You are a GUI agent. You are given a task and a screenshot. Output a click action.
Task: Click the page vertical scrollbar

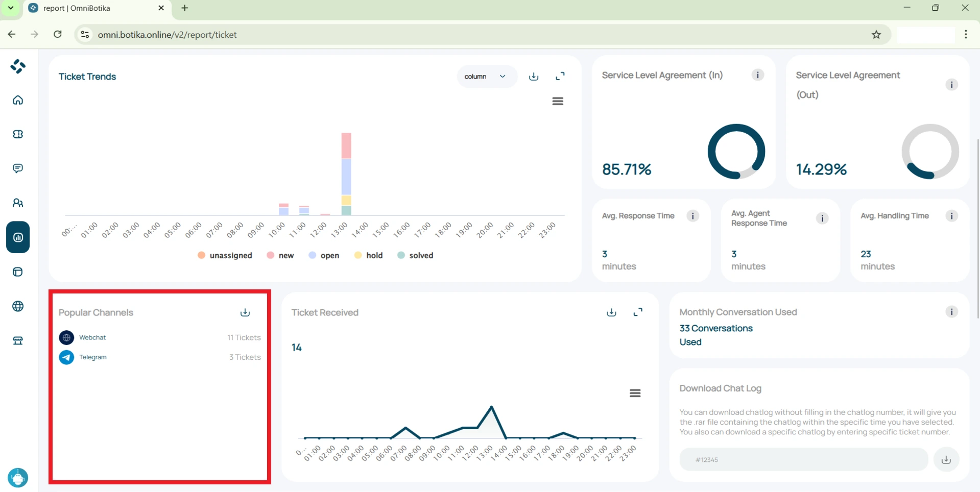[977, 228]
